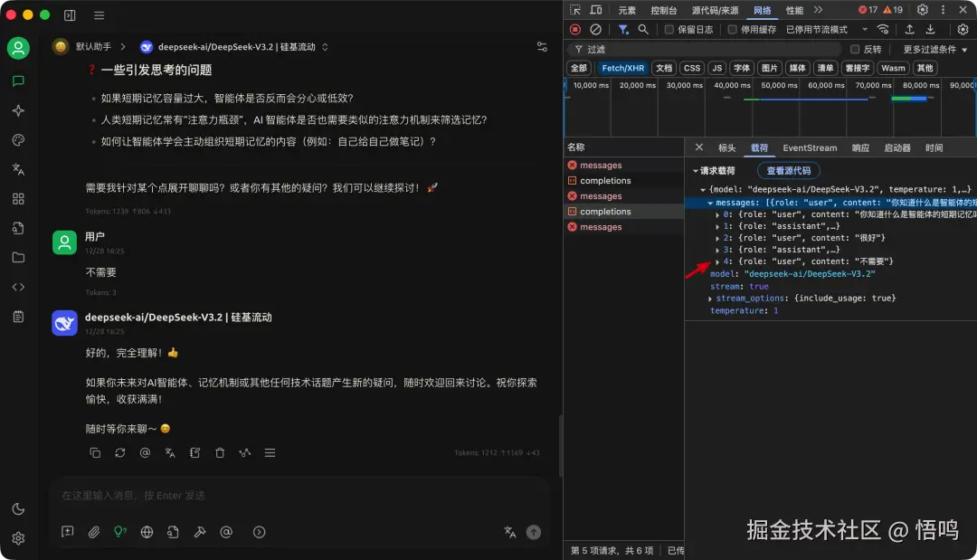The height and width of the screenshot is (560, 977).
Task: Show more DevTools tabs chevron
Action: (x=818, y=10)
